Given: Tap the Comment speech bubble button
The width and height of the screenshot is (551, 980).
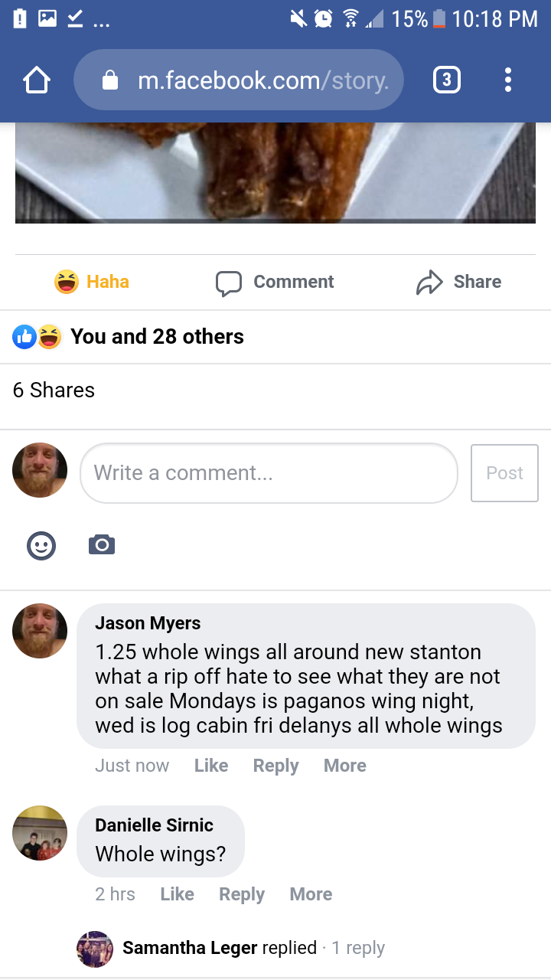Looking at the screenshot, I should [x=275, y=282].
